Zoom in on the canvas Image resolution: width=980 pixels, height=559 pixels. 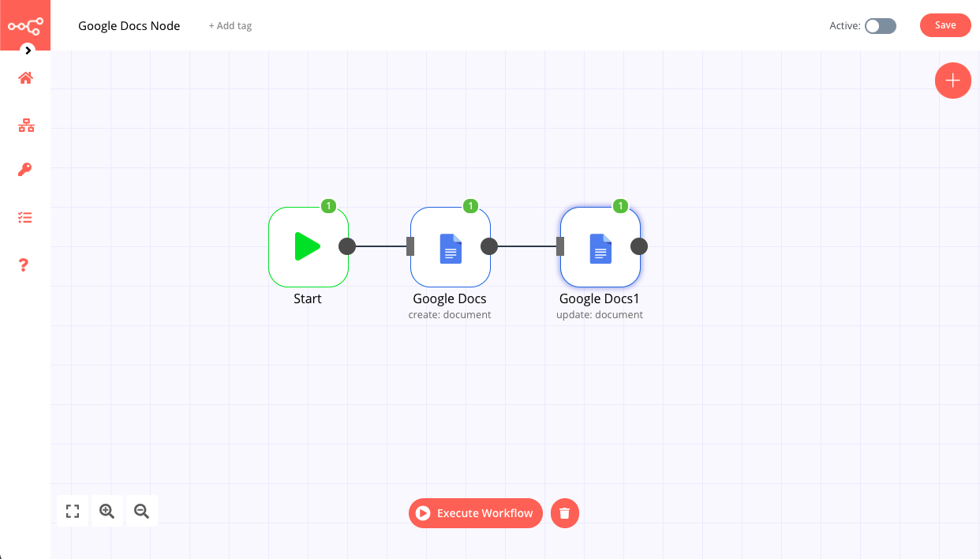pos(107,511)
